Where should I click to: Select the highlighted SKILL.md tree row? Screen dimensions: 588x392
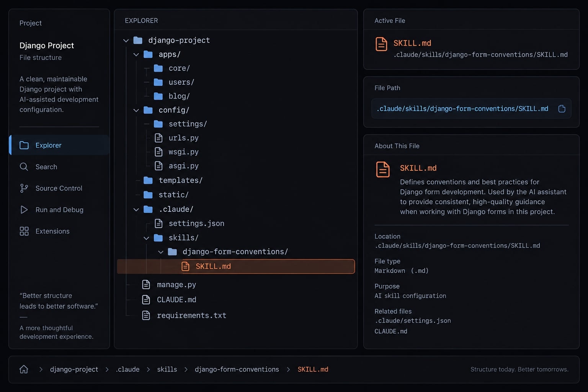point(236,266)
